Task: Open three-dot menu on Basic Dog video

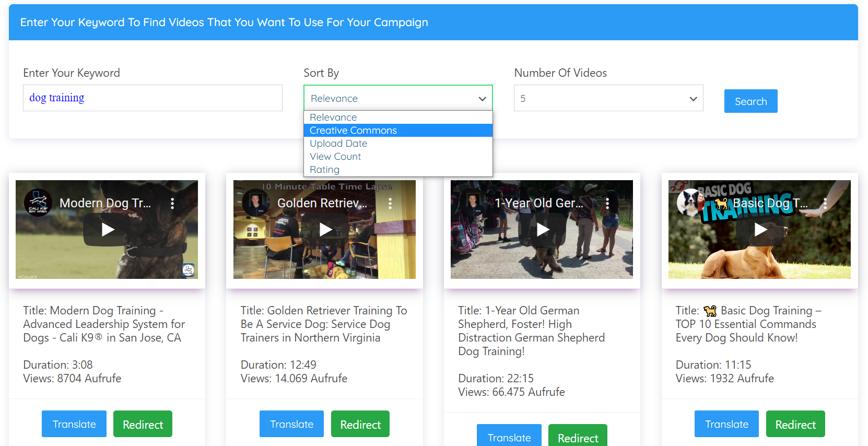Action: click(x=825, y=204)
